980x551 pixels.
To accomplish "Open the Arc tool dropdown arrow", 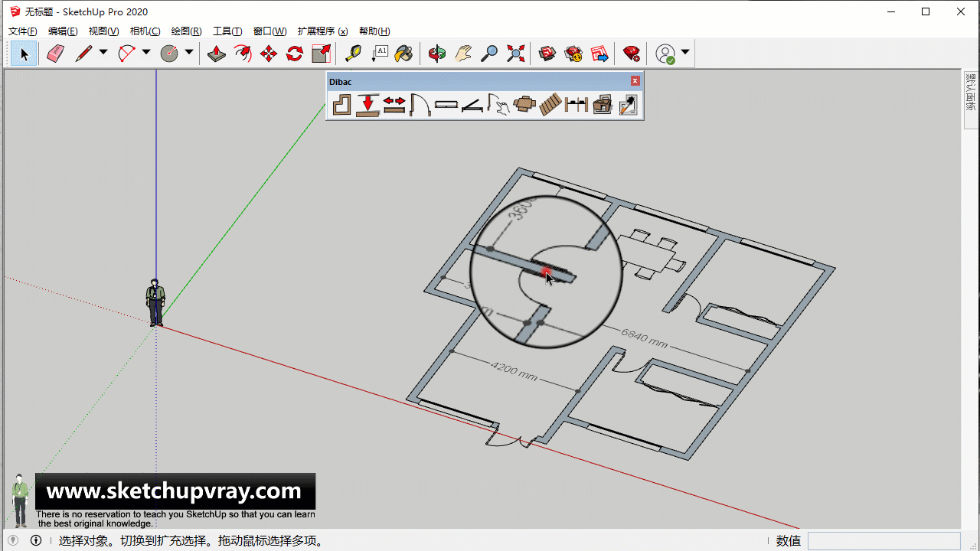I will 146,53.
